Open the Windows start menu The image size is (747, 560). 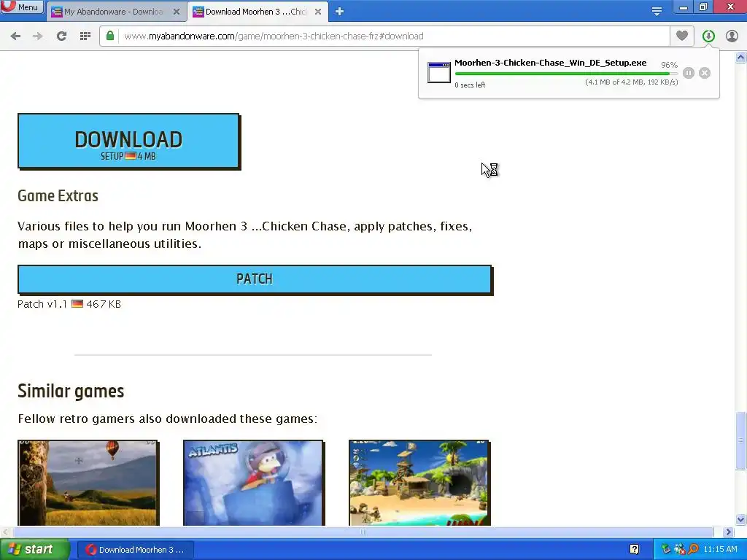point(35,550)
